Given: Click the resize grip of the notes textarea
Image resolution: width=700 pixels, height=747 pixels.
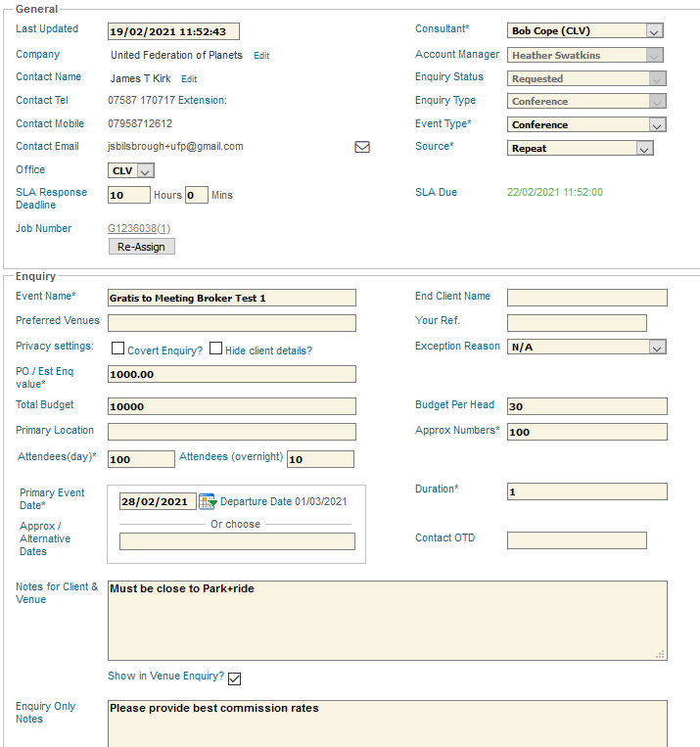Looking at the screenshot, I should click(x=661, y=655).
